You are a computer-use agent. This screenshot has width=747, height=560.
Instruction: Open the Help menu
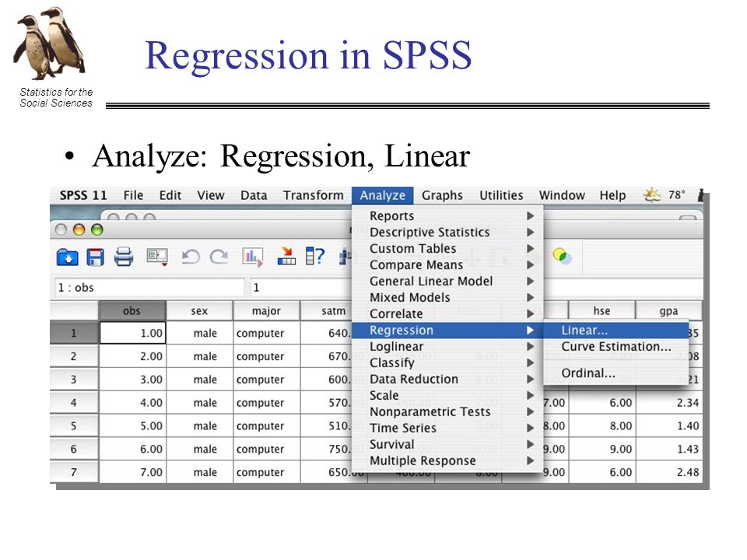[612, 196]
